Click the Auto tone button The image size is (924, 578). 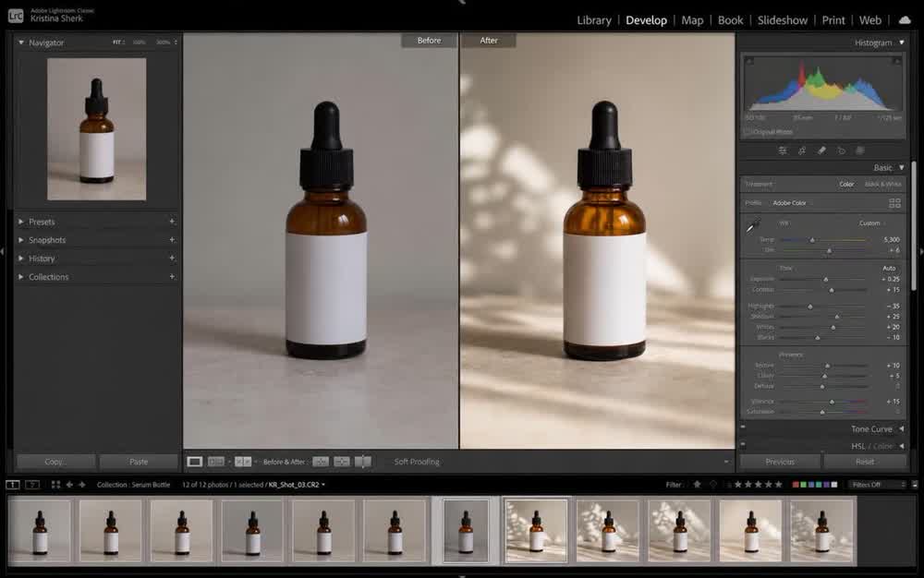click(889, 268)
